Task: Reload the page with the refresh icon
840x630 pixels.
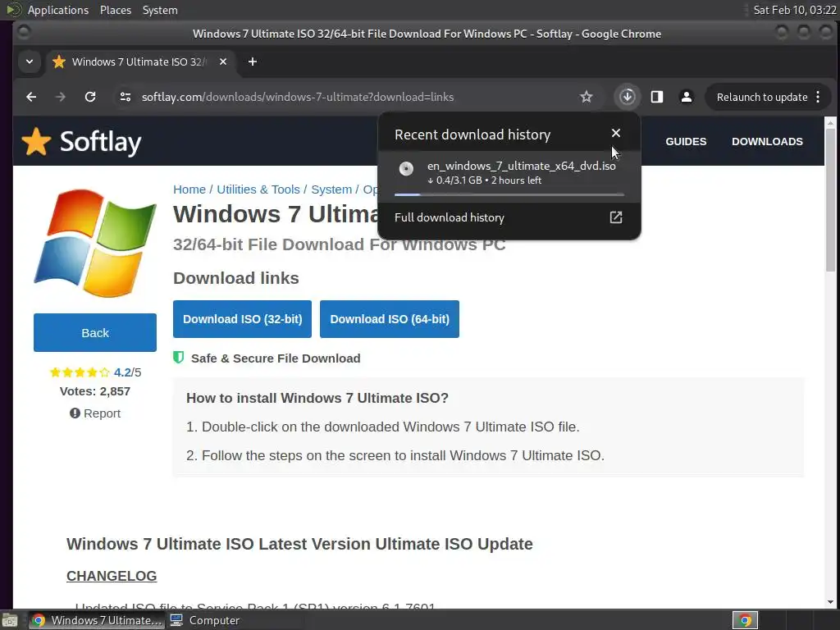Action: coord(90,97)
